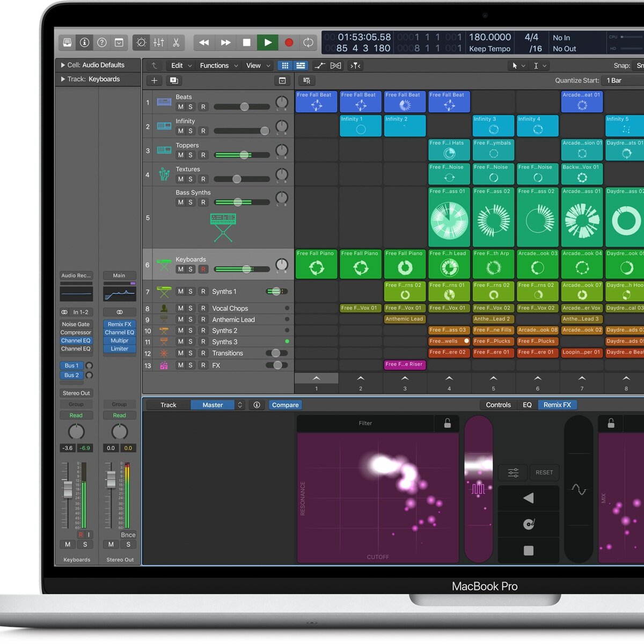Toggle the Inspector info button
Viewport: 644px width, 644px height.
coord(84,42)
